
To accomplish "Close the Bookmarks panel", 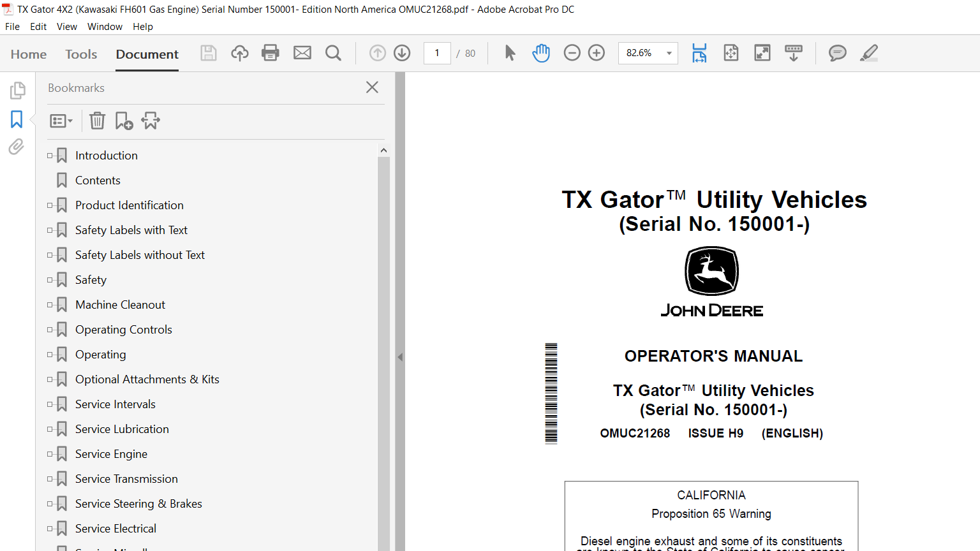I will pos(373,87).
